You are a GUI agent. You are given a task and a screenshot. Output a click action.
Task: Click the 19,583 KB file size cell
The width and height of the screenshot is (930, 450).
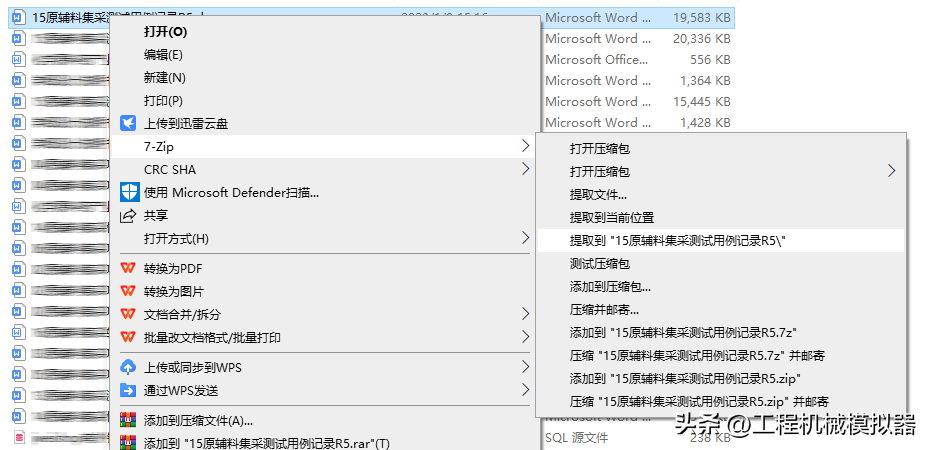pyautogui.click(x=701, y=18)
